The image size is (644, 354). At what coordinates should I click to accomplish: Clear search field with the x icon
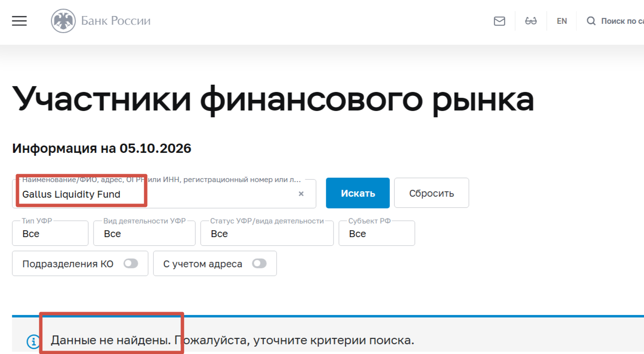pyautogui.click(x=301, y=194)
